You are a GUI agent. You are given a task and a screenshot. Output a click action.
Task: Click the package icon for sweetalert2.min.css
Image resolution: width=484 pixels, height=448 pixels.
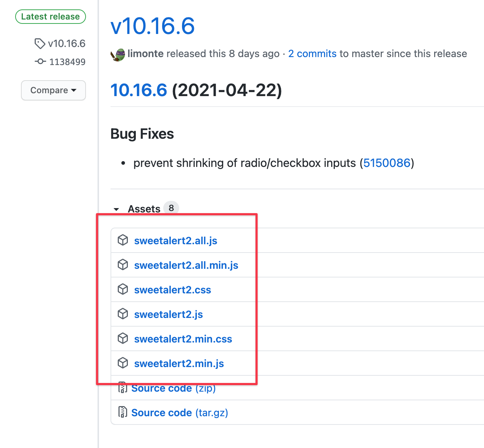click(x=123, y=338)
